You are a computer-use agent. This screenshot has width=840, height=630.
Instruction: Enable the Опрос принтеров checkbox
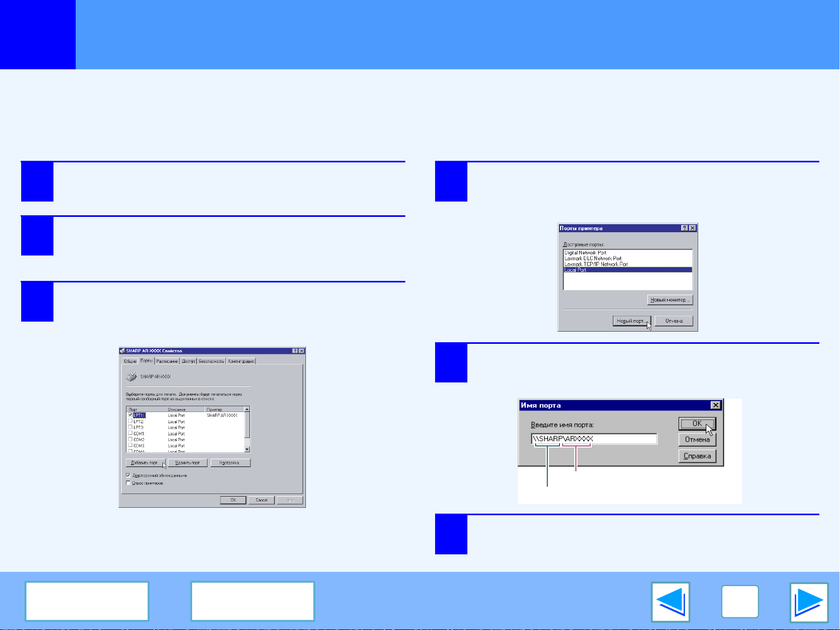coord(128,483)
